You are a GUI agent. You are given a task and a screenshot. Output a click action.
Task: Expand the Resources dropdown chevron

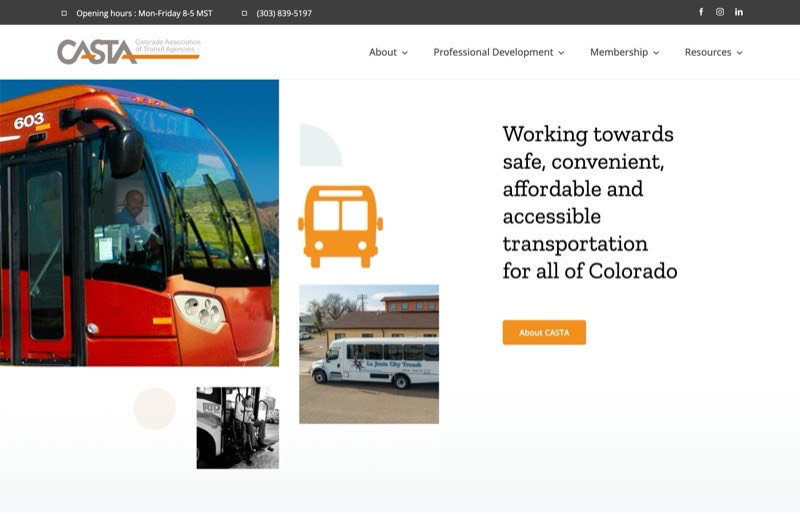[739, 53]
